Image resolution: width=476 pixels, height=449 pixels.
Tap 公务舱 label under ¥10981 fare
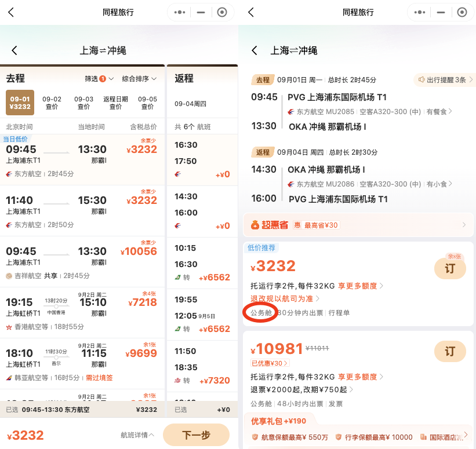point(261,404)
